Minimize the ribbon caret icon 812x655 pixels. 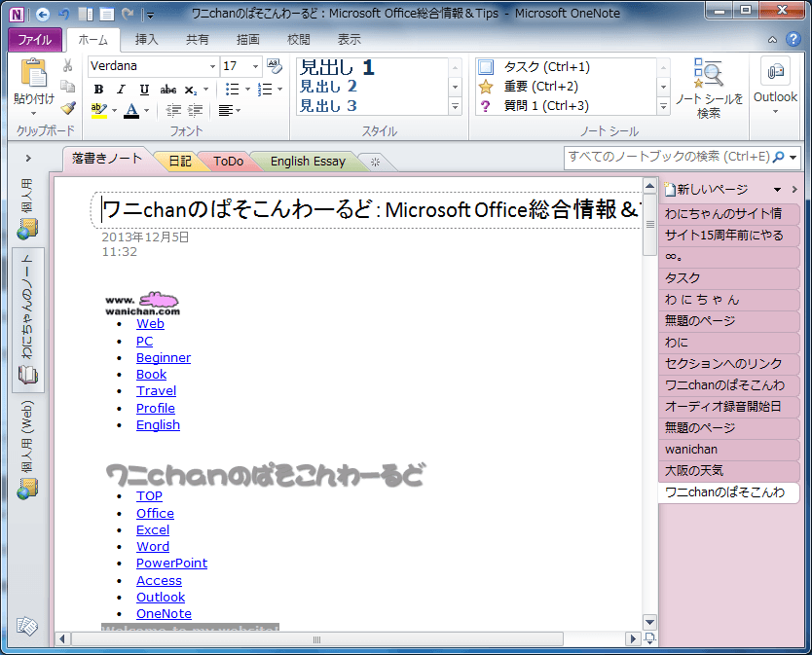[x=772, y=40]
